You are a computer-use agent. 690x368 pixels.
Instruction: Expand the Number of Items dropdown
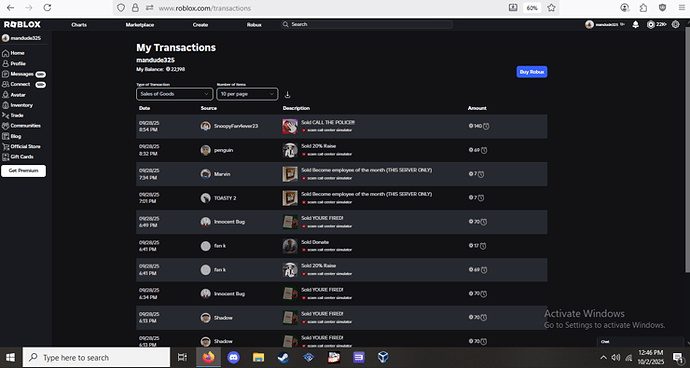pyautogui.click(x=247, y=94)
